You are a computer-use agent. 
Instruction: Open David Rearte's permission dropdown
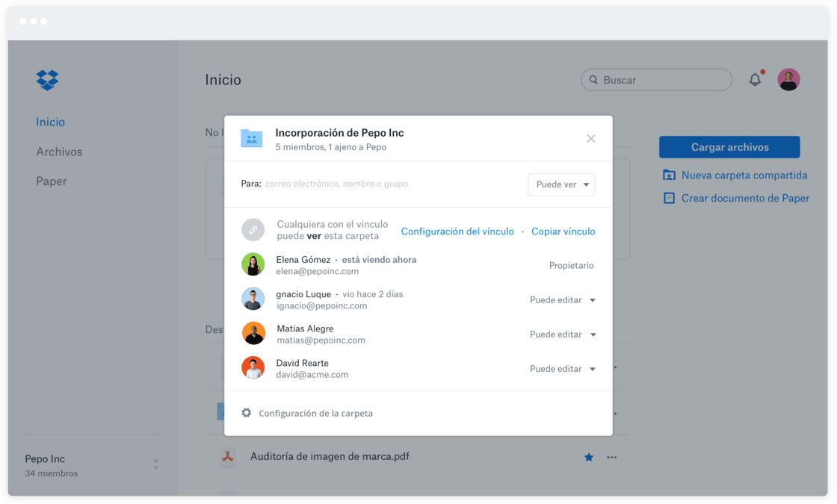pos(563,369)
